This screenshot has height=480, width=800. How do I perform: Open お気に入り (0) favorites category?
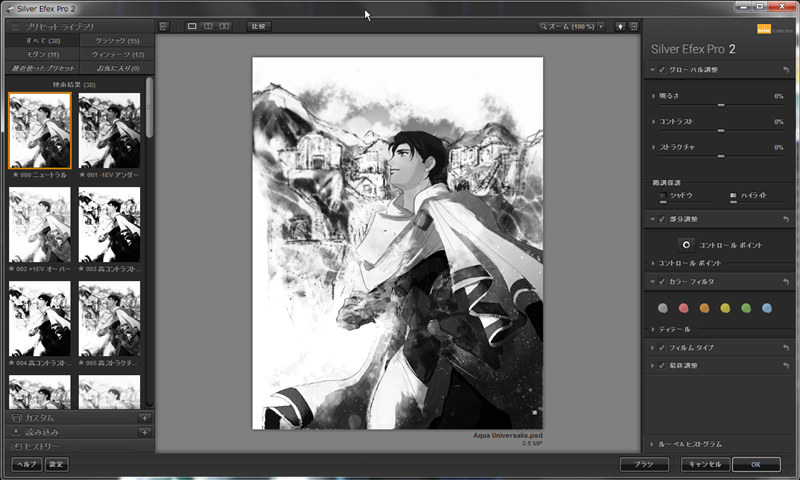point(117,68)
